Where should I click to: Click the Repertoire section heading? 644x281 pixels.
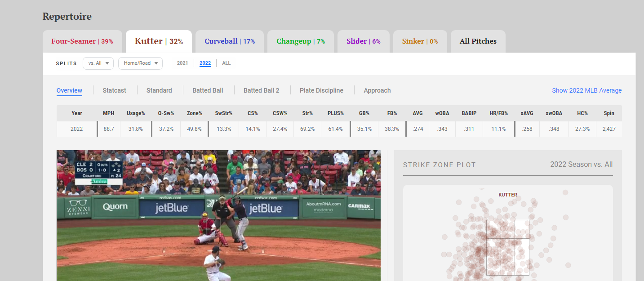pos(67,17)
